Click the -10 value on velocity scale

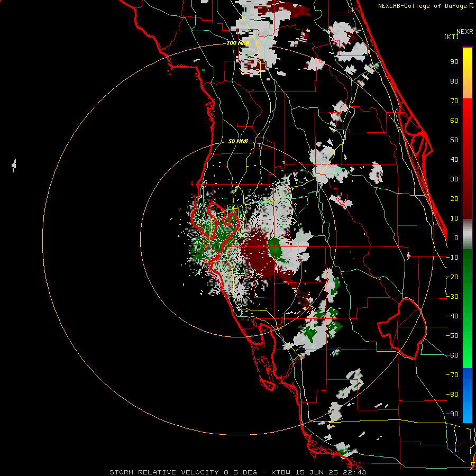[452, 258]
